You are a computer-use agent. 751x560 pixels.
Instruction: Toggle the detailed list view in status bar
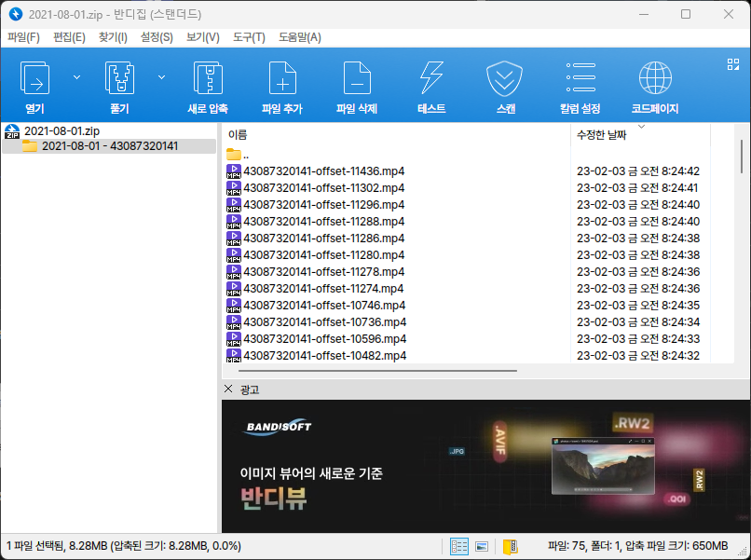click(x=459, y=546)
